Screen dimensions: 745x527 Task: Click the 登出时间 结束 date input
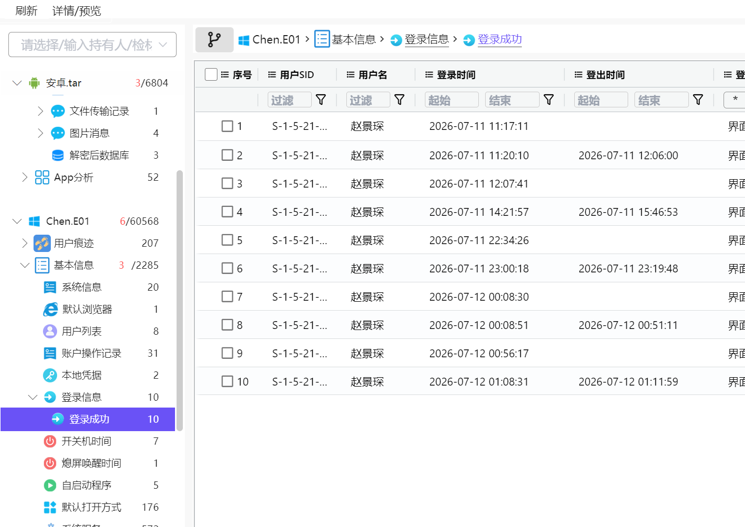661,100
